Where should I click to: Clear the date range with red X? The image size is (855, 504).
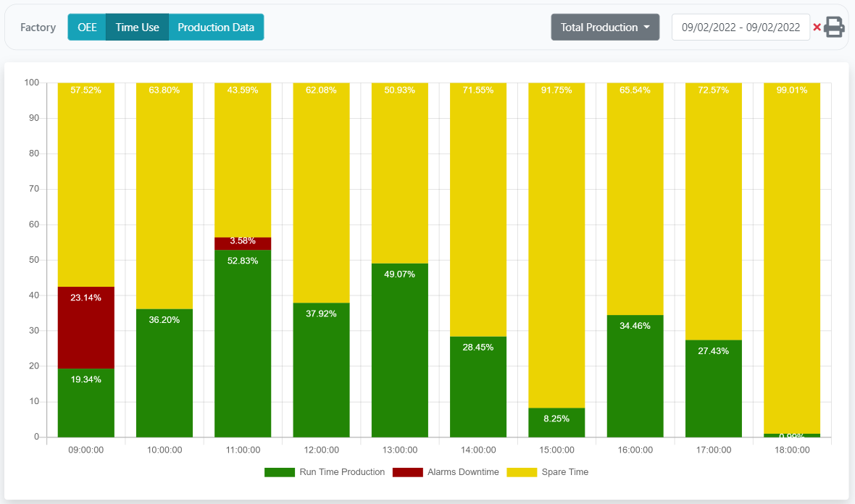[817, 28]
